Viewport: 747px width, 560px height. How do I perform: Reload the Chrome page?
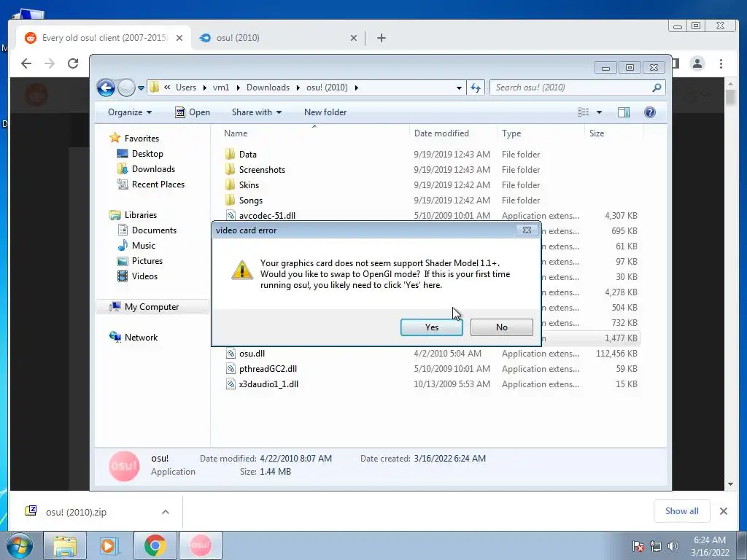point(73,63)
